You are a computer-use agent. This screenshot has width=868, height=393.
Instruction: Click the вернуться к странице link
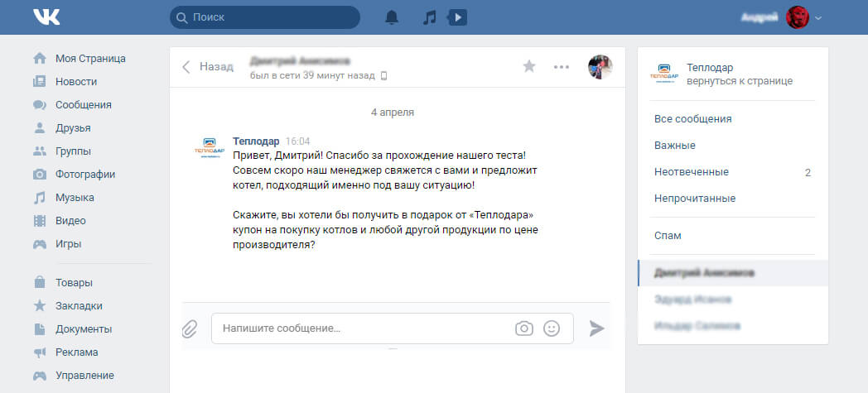(740, 81)
